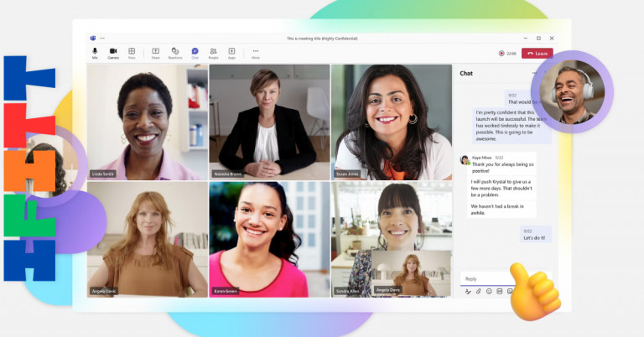The height and width of the screenshot is (337, 644).
Task: Show the People participants list
Action: point(214,52)
